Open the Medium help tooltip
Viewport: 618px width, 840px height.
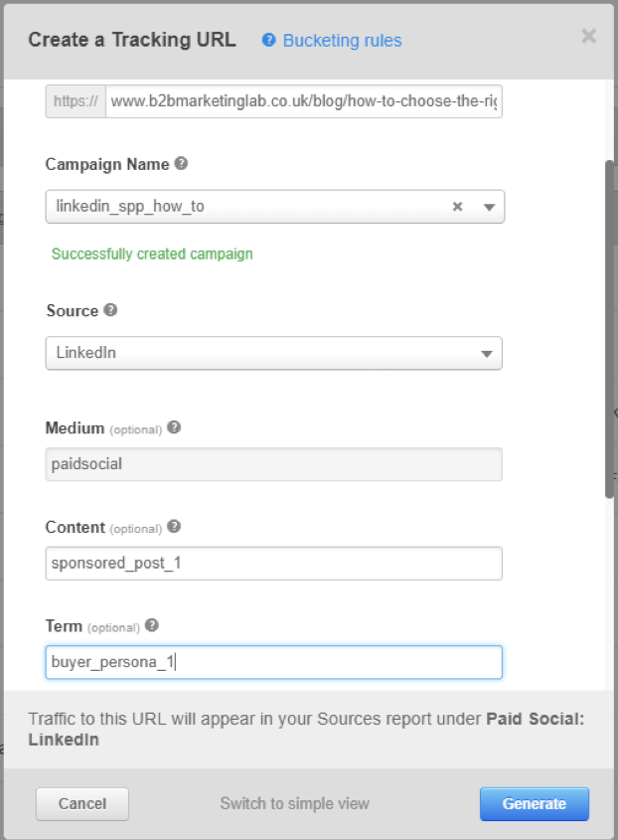[x=173, y=427]
